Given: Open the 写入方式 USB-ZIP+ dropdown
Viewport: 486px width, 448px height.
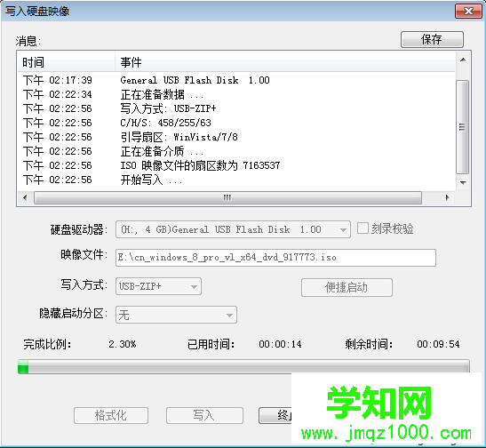Looking at the screenshot, I should point(158,286).
